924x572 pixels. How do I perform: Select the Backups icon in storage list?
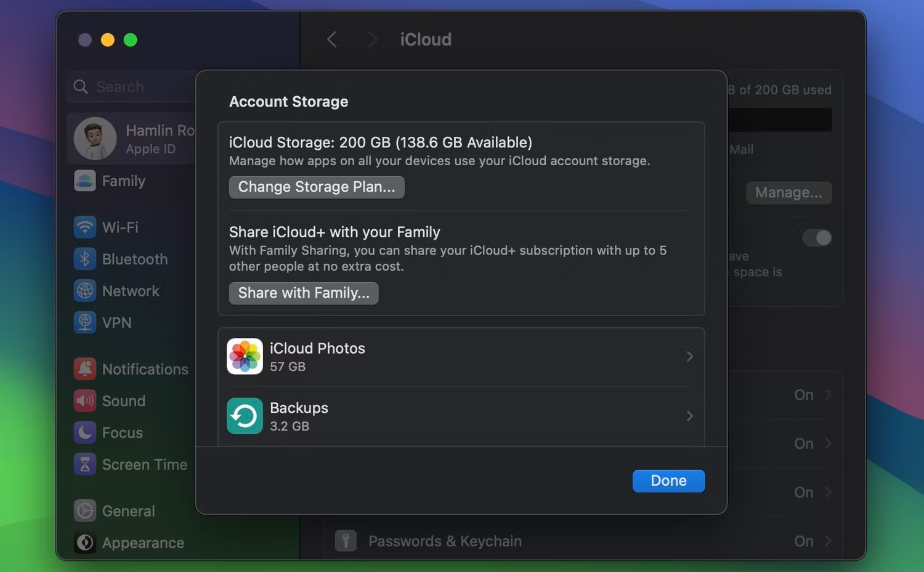point(245,415)
